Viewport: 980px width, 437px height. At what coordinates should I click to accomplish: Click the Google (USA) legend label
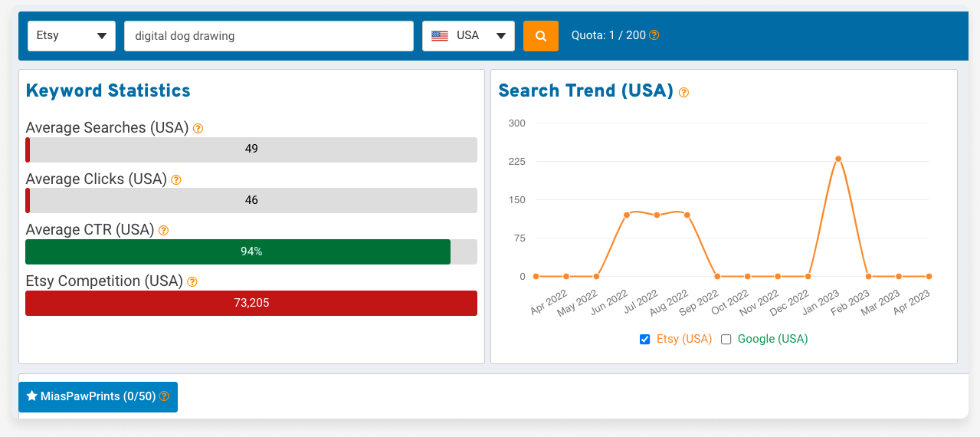(772, 339)
